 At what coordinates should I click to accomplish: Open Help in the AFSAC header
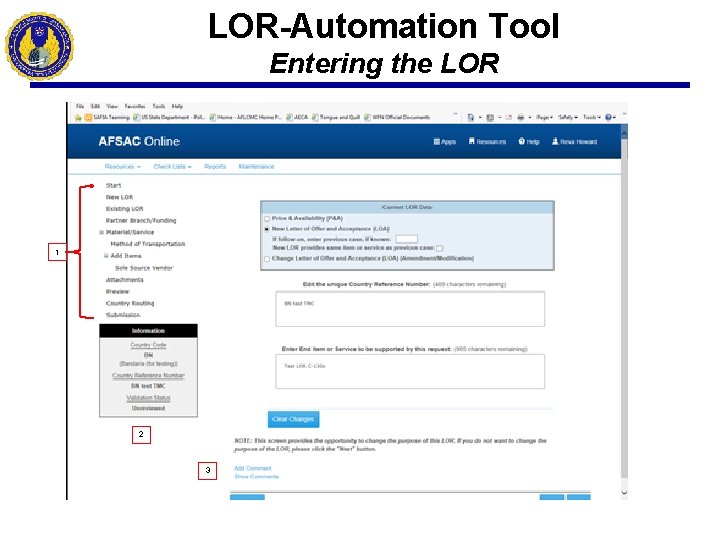click(529, 142)
